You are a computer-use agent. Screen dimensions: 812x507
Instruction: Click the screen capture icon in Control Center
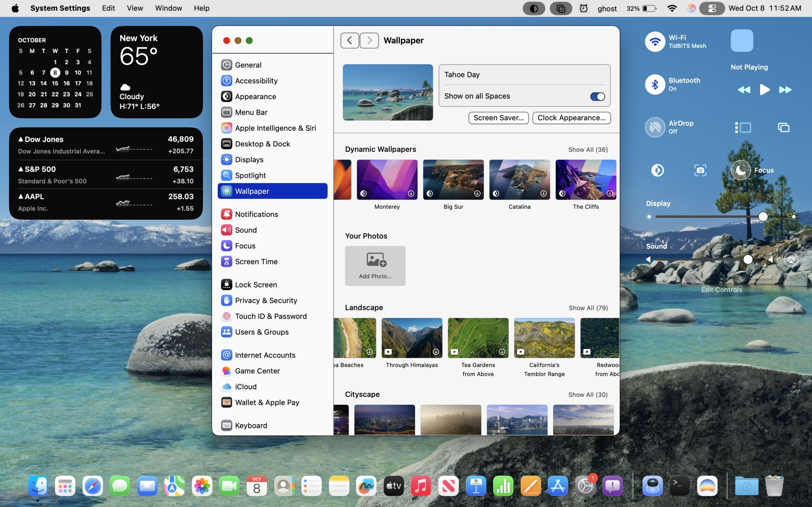click(x=700, y=170)
